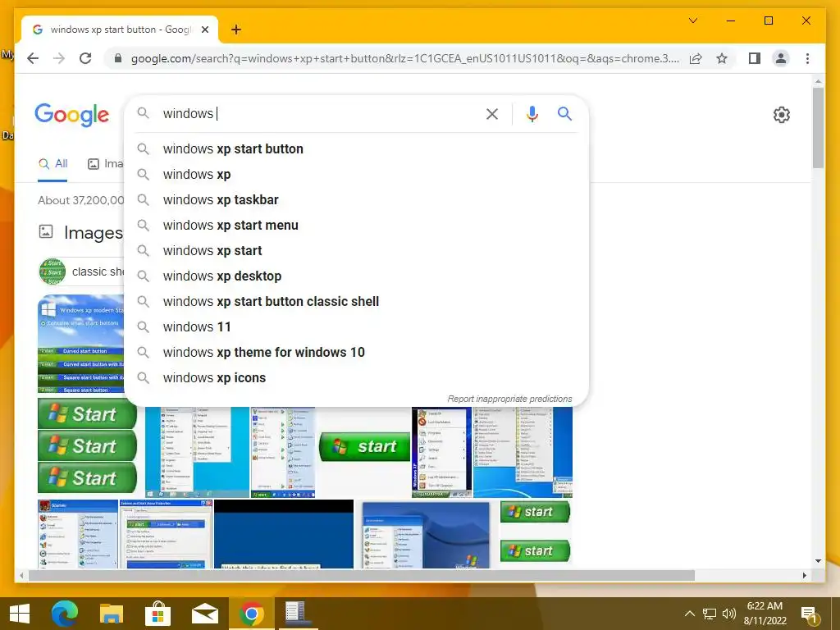This screenshot has height=630, width=840.
Task: Open the Images section heading
Action: 94,232
